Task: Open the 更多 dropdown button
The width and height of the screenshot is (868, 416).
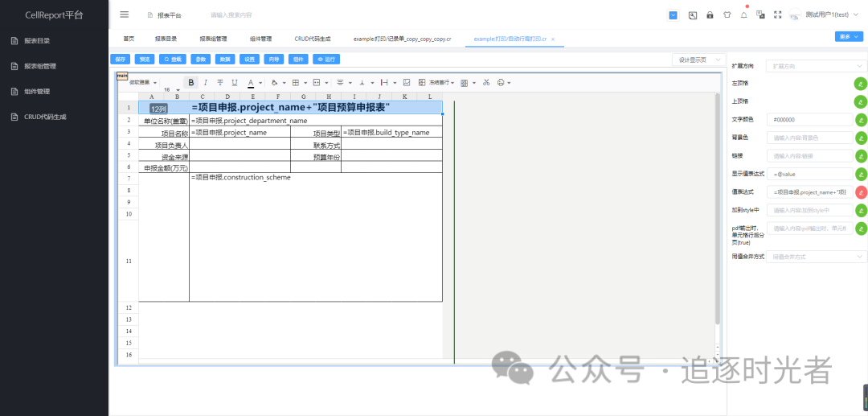Action: click(x=849, y=36)
